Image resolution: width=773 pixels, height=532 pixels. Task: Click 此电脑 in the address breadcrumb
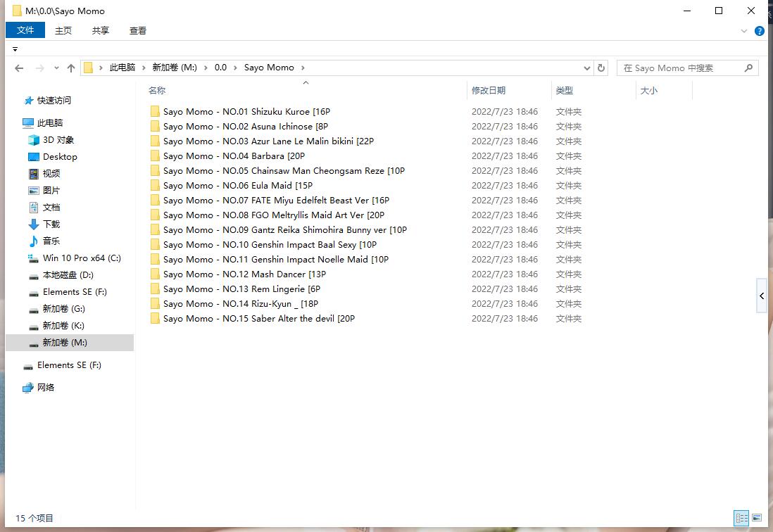(x=122, y=68)
